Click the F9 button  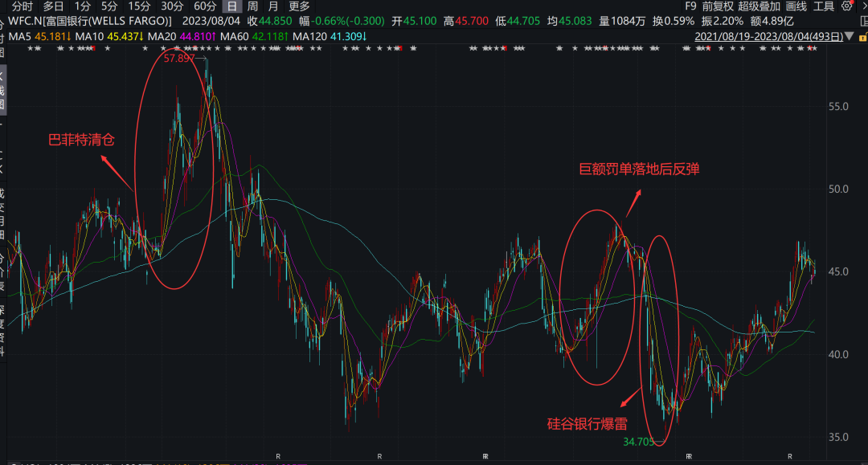pyautogui.click(x=690, y=6)
